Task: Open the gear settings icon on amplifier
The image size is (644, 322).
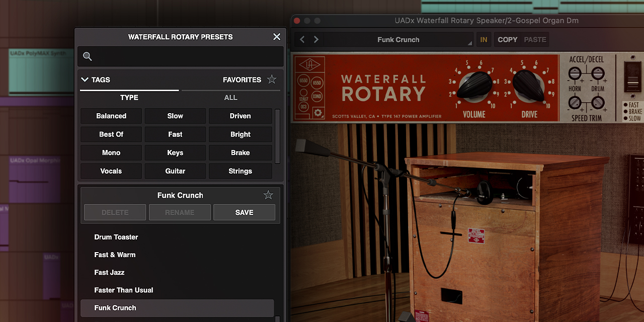Action: (x=318, y=112)
